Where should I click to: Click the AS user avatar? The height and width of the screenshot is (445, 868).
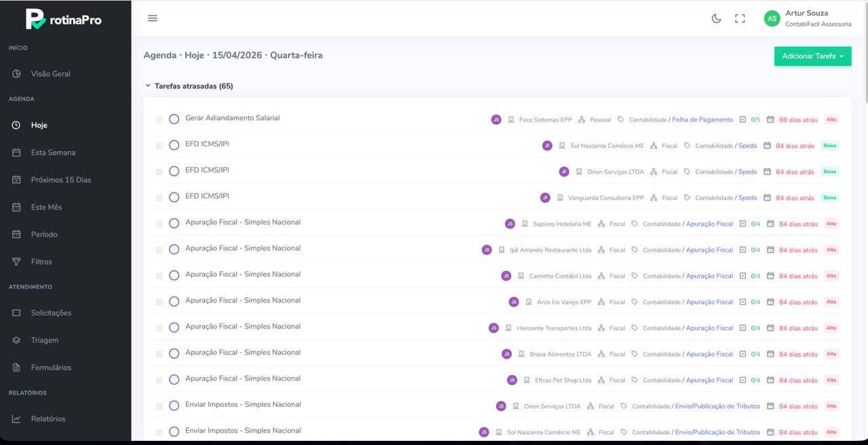[772, 18]
